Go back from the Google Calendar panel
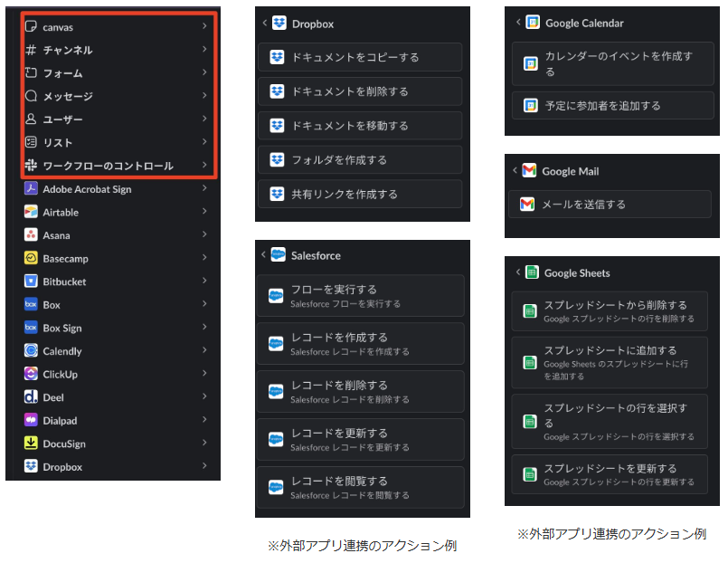 coord(518,22)
